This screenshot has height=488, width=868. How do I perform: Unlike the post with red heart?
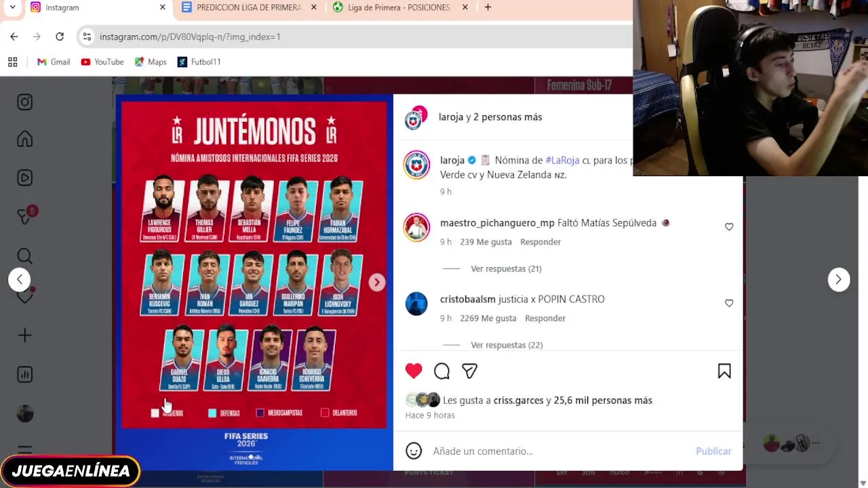pos(414,371)
